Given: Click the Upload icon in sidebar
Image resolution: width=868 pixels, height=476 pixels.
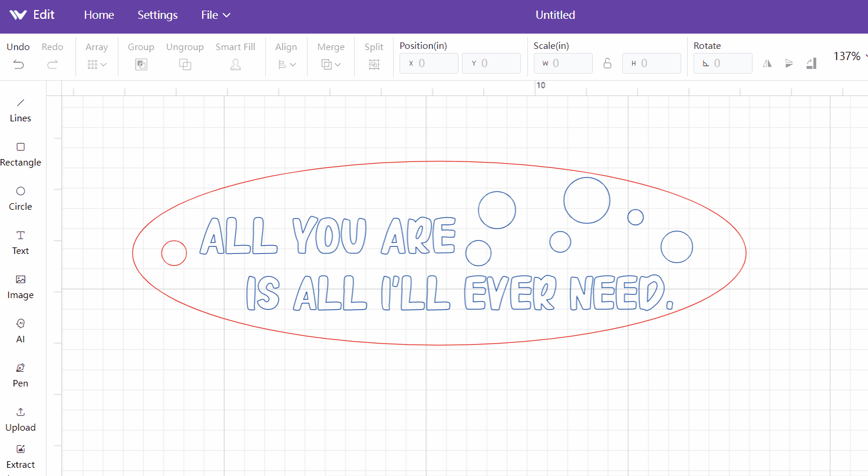Looking at the screenshot, I should (x=20, y=412).
